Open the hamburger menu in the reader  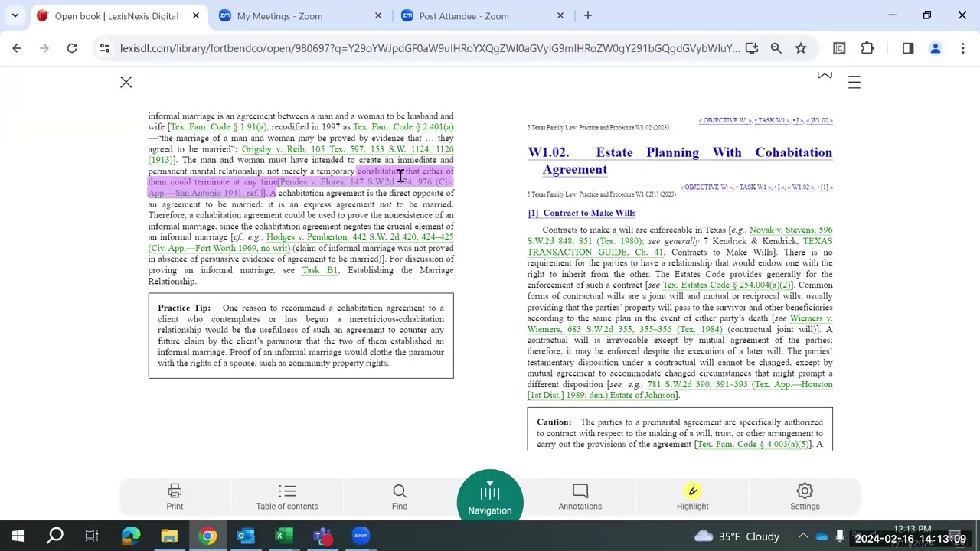point(854,82)
